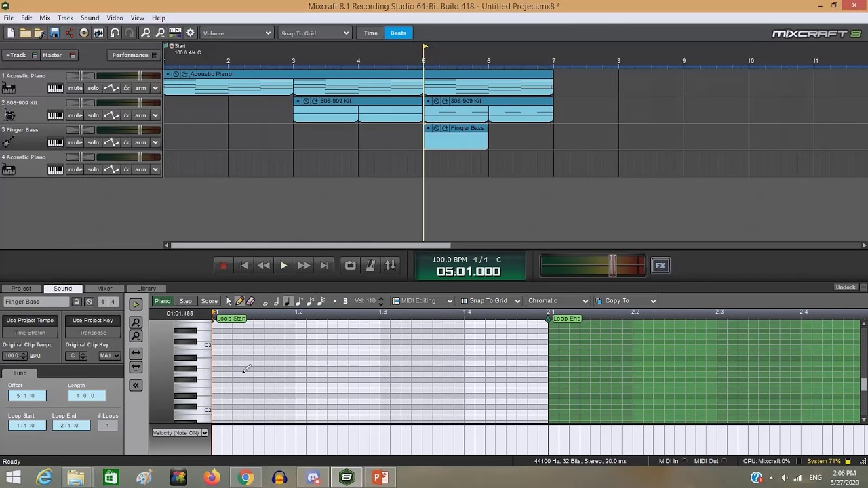
Task: Show automation lane on Finger Bass track
Action: pos(111,142)
